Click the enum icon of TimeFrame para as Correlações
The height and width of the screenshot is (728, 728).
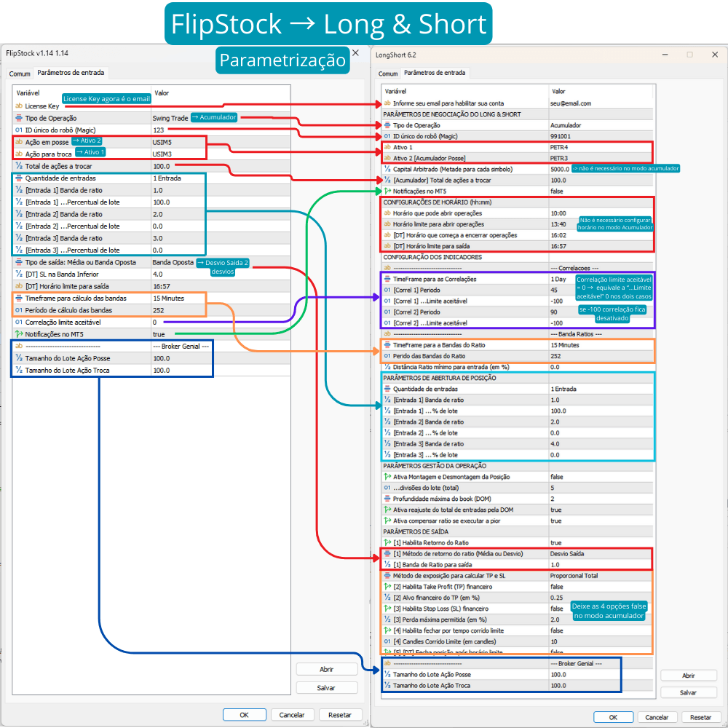pos(387,279)
